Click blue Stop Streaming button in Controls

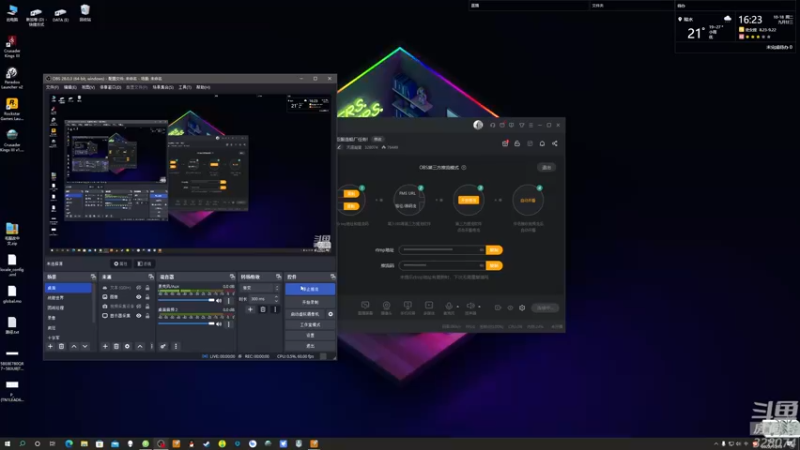click(310, 289)
